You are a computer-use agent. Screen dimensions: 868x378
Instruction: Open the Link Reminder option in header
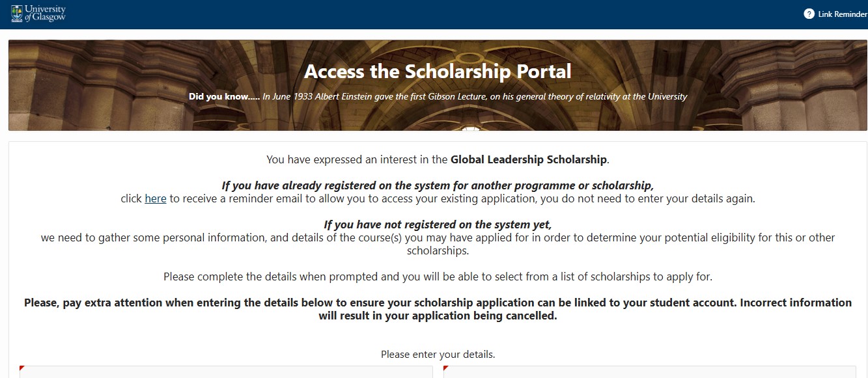click(842, 14)
